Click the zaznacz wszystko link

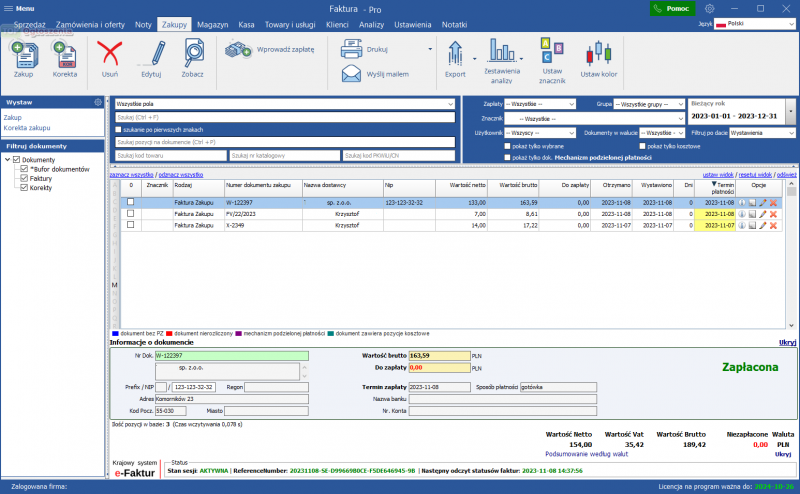[x=131, y=174]
